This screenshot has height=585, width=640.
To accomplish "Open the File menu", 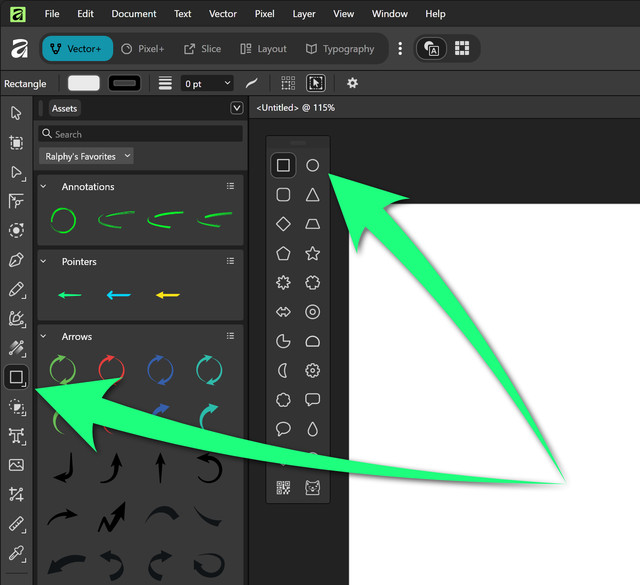I will (x=52, y=14).
